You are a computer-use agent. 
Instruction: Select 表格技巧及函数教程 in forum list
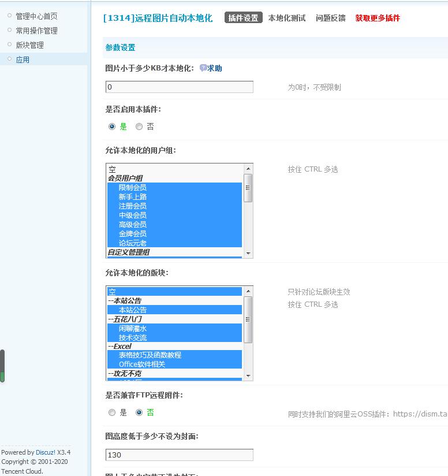tap(174, 355)
